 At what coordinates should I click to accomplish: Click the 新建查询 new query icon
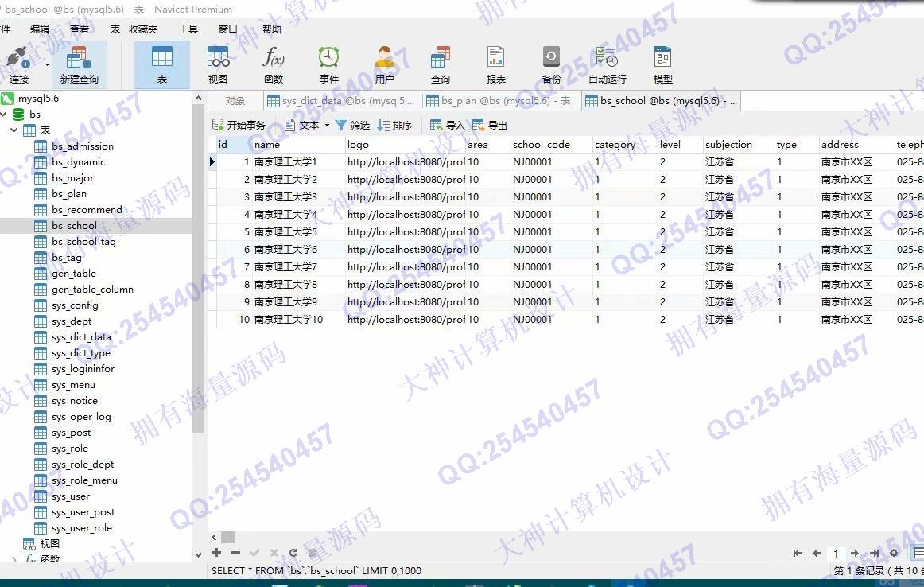(x=79, y=64)
